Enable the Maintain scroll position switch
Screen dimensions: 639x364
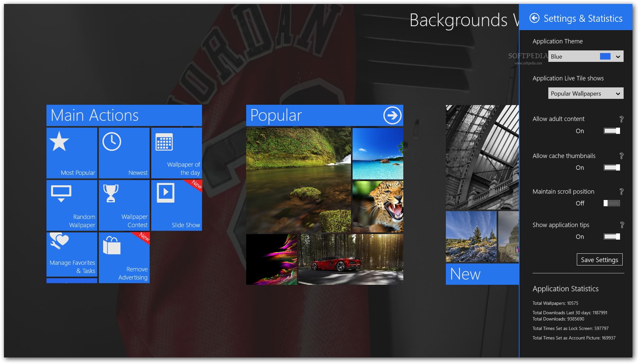[x=612, y=203]
